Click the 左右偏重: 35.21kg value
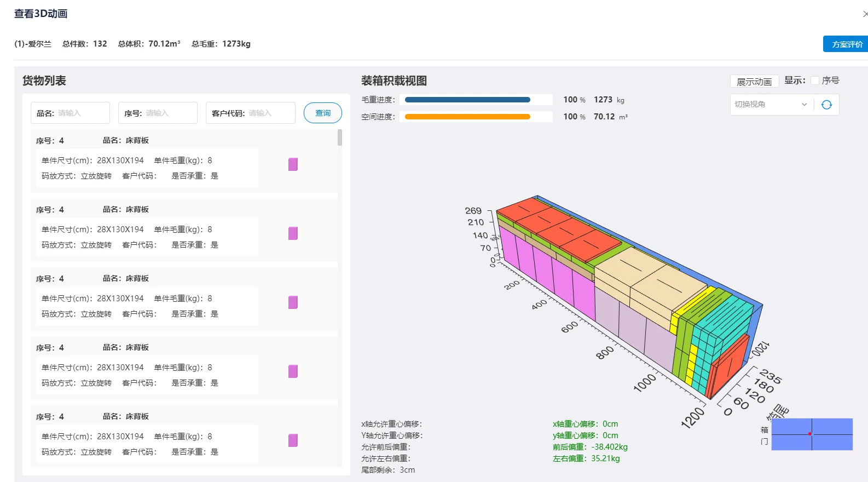 pyautogui.click(x=586, y=458)
